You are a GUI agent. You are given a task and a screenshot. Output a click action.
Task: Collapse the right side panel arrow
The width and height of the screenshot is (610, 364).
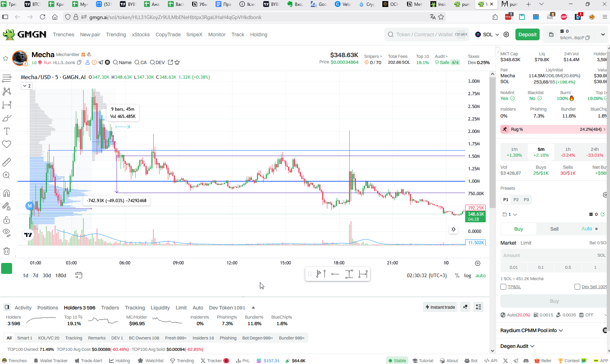(498, 52)
